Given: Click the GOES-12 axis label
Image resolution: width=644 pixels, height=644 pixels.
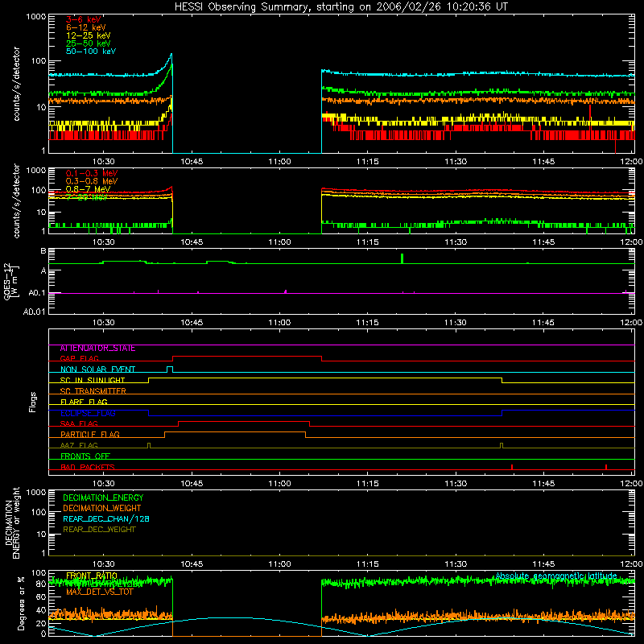Looking at the screenshot, I should click(11, 282).
